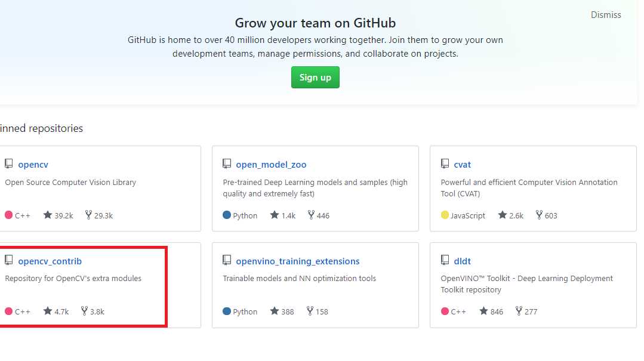
Task: Click the repo icon beside dldt
Action: 445,260
